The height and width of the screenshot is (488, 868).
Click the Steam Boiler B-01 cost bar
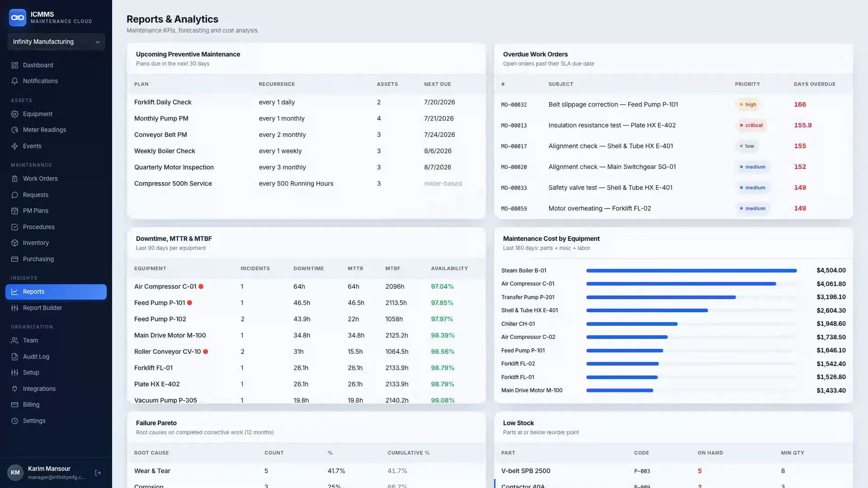(691, 271)
